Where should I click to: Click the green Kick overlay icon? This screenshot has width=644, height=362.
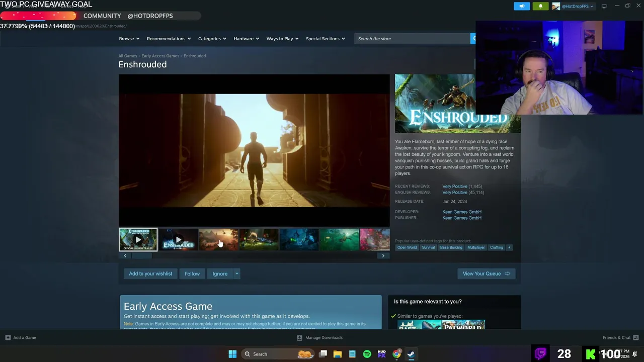[591, 354]
